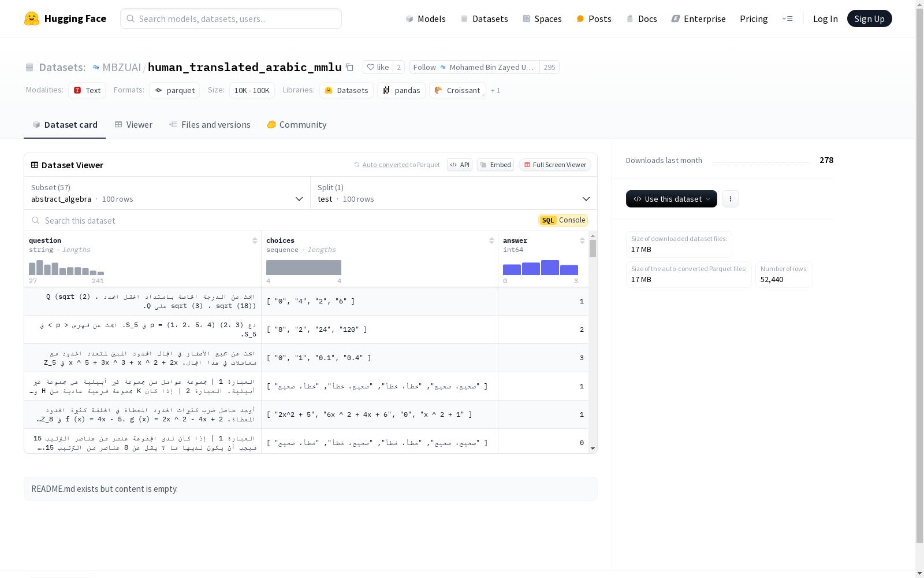Open the Pricing page
The width and height of the screenshot is (924, 578).
tap(754, 18)
